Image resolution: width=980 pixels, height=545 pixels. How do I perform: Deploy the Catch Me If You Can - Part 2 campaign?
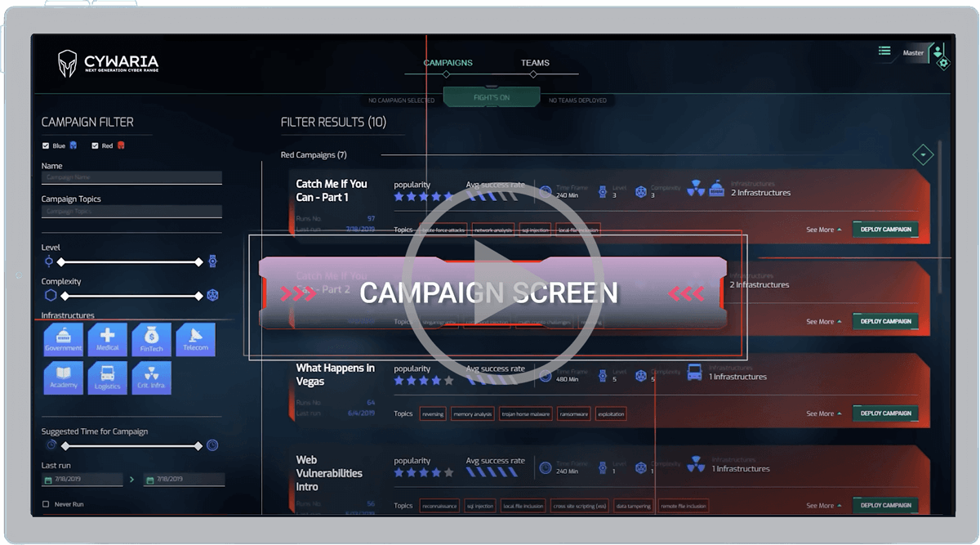point(886,322)
